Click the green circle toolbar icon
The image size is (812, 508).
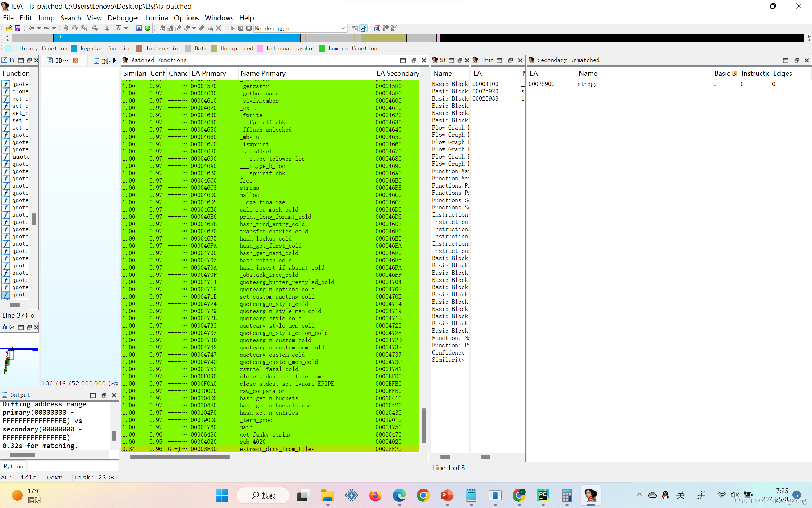148,28
